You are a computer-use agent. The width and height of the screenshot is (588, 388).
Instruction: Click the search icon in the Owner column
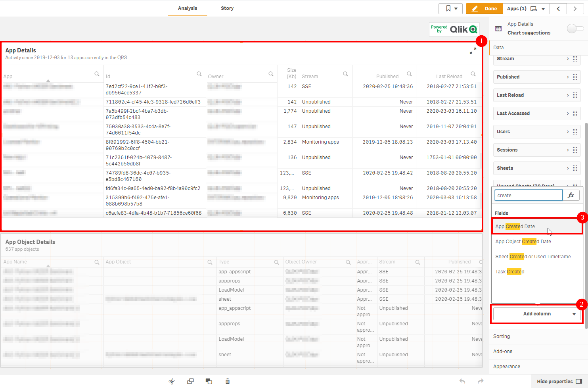pos(271,74)
